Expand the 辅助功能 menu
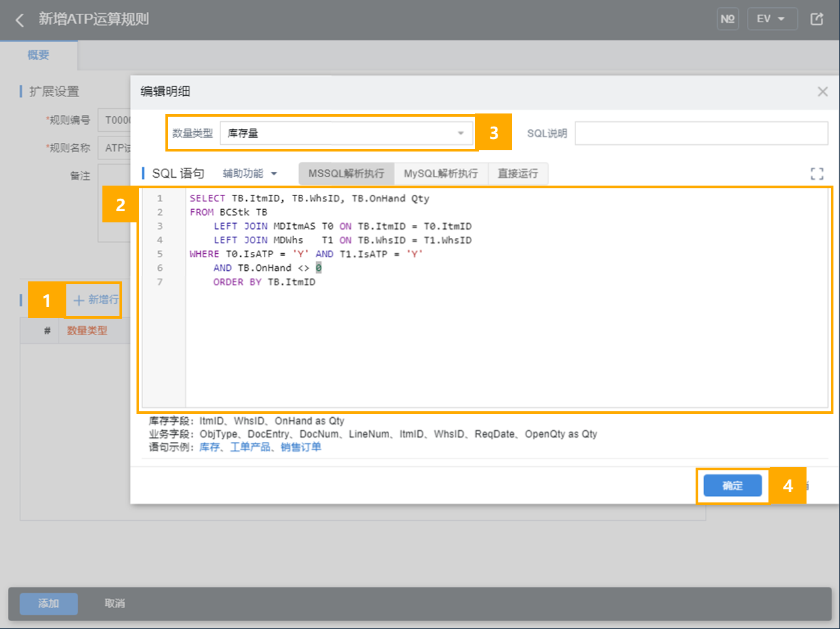The height and width of the screenshot is (629, 840). click(250, 173)
